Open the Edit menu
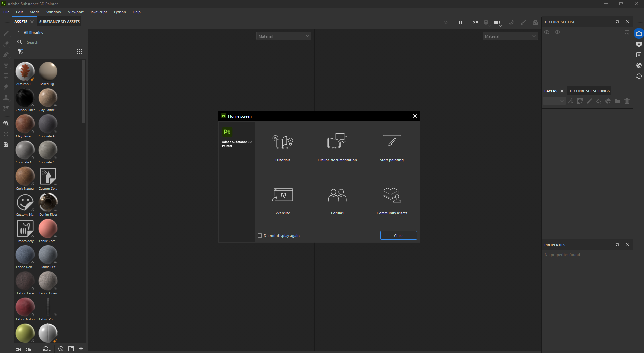Image resolution: width=644 pixels, height=353 pixels. click(x=19, y=12)
